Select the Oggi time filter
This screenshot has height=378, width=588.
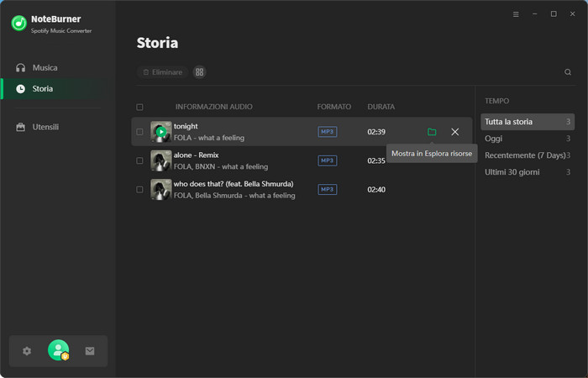pyautogui.click(x=528, y=139)
